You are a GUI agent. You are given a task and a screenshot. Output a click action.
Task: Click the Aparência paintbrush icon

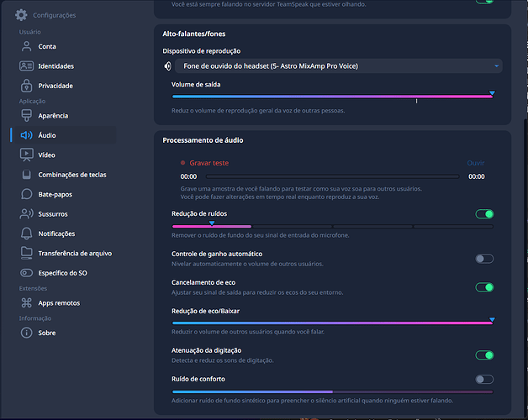click(x=26, y=115)
